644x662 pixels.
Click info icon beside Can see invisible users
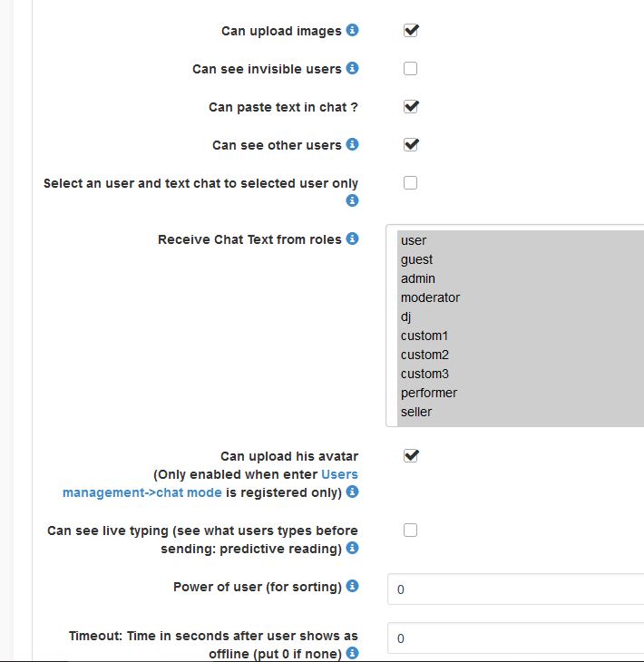pos(353,68)
